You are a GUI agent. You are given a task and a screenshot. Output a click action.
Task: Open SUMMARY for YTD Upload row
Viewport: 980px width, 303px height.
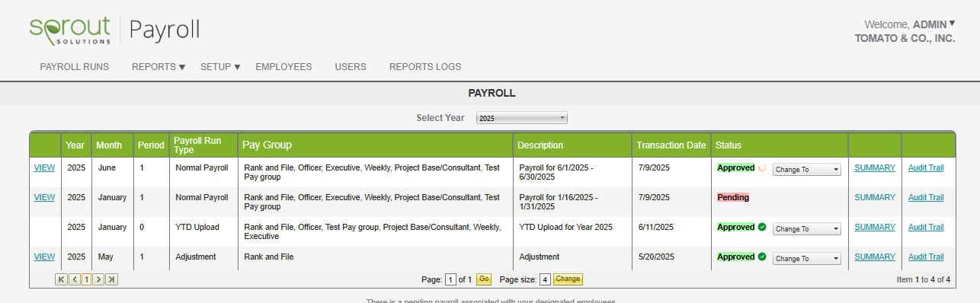875,227
